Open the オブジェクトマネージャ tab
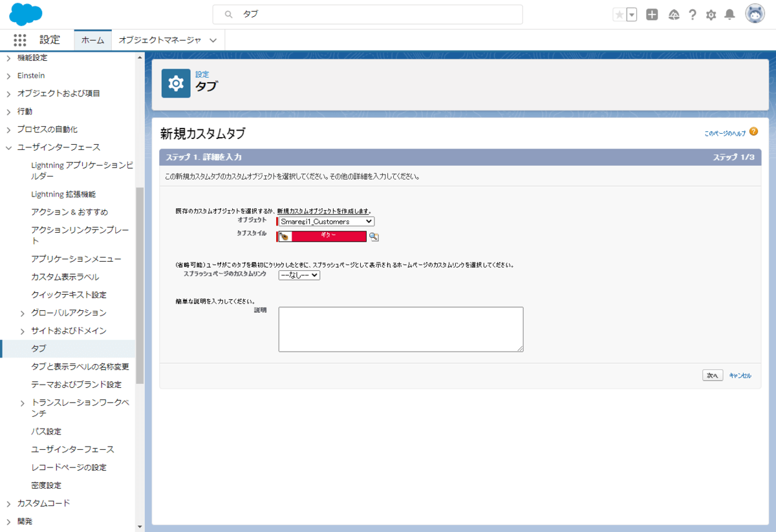 pyautogui.click(x=160, y=39)
